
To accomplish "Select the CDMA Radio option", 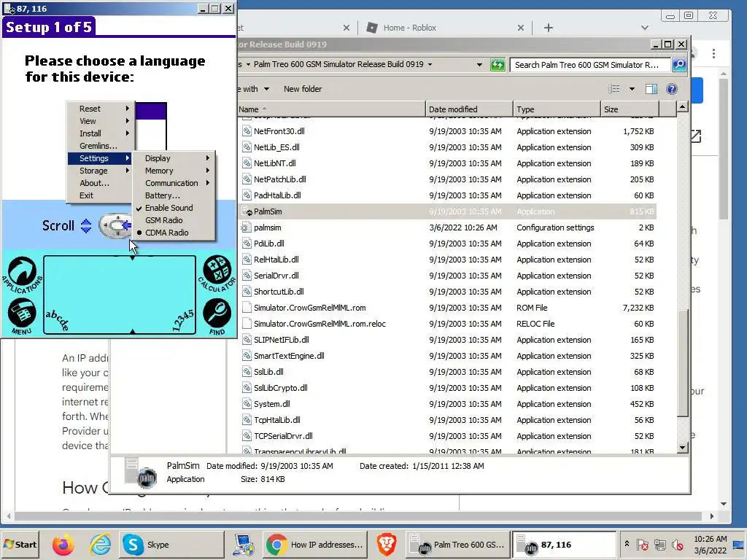I will pos(166,233).
